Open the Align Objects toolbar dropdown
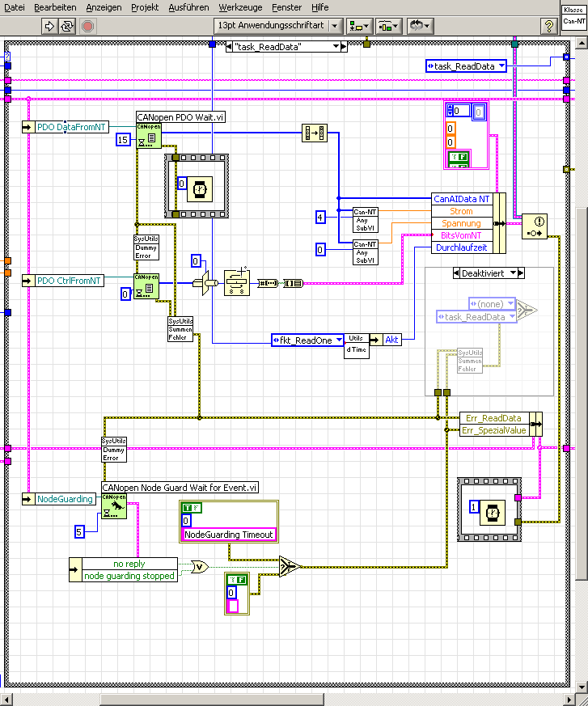 click(x=359, y=26)
